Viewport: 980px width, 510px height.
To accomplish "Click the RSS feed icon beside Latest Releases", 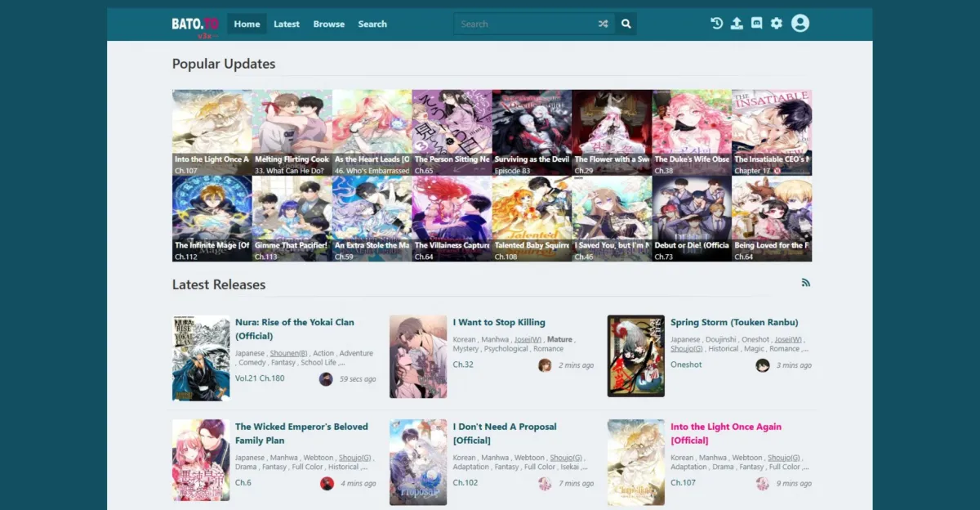I will pyautogui.click(x=806, y=283).
